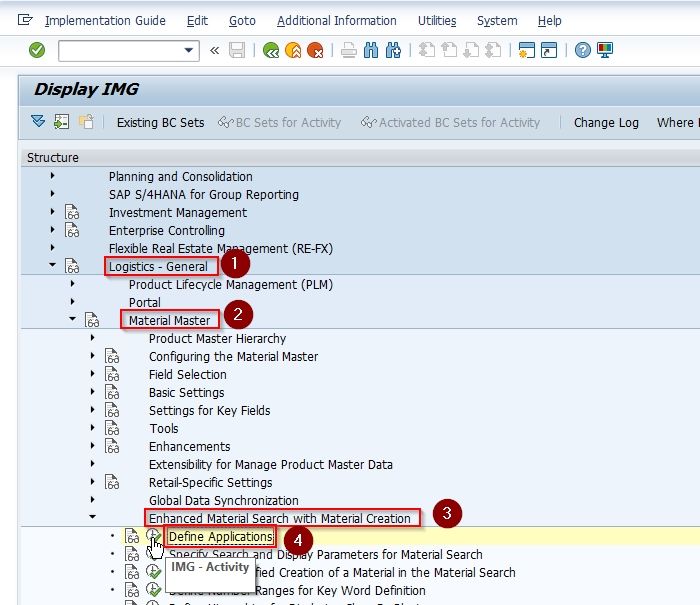Open documentation icon for Investment Management
The width and height of the screenshot is (700, 605).
point(72,213)
